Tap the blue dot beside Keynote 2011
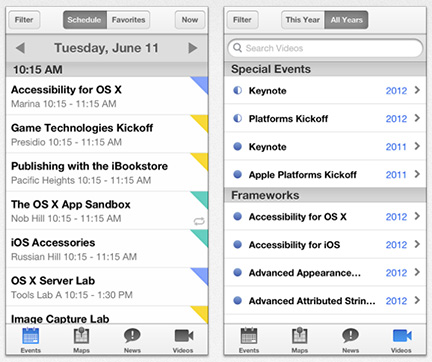The width and height of the screenshot is (432, 362). (237, 146)
